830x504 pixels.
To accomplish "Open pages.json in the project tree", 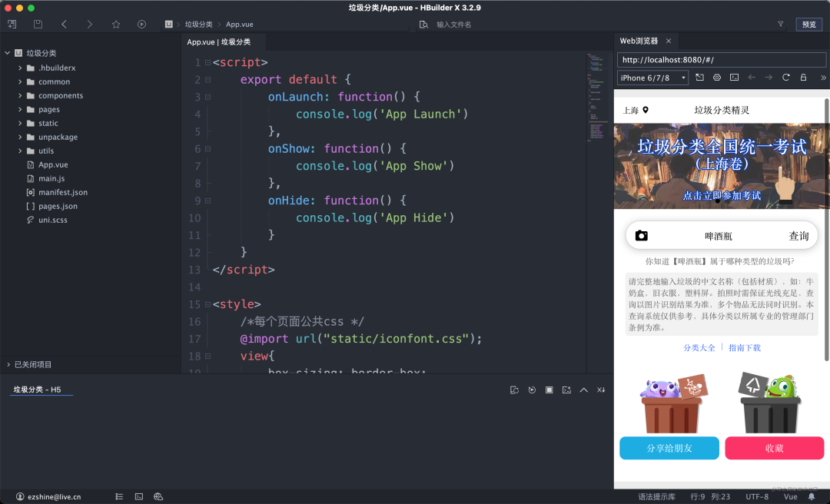I will pos(58,206).
